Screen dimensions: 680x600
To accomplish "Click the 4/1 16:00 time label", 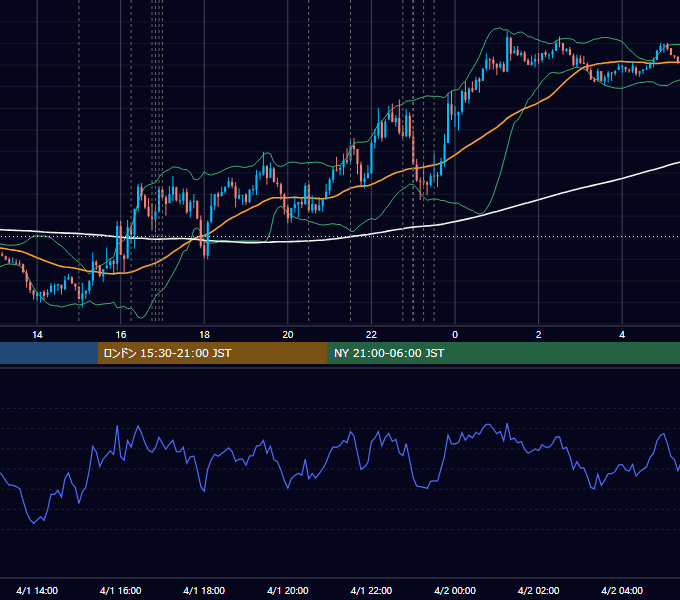I will pyautogui.click(x=121, y=590).
